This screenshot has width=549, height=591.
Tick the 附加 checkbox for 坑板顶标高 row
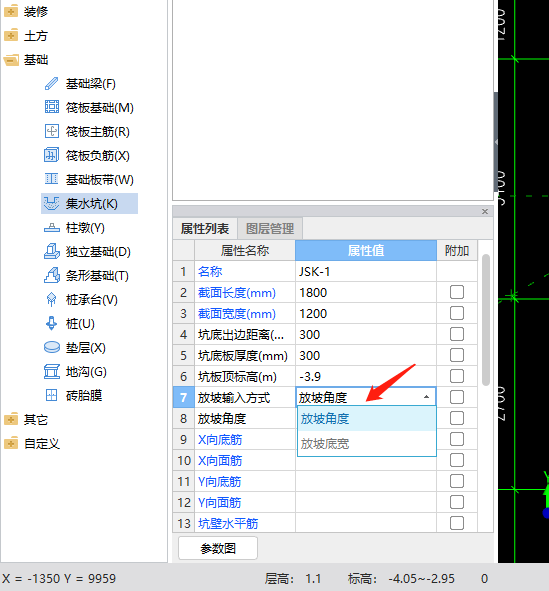457,376
